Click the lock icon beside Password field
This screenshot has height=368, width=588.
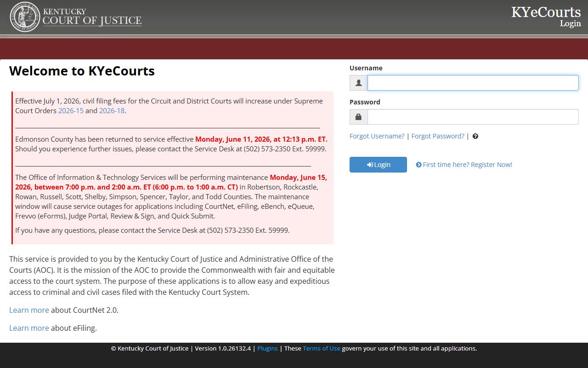pos(359,117)
